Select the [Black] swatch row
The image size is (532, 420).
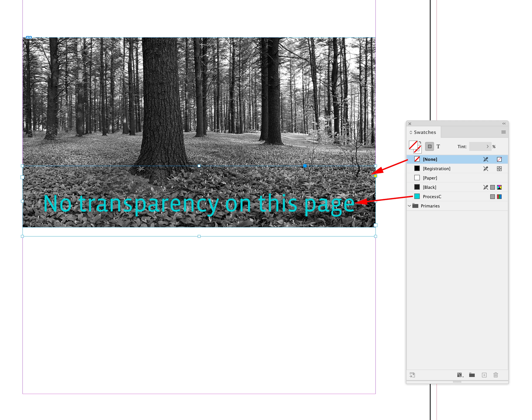[x=429, y=187]
